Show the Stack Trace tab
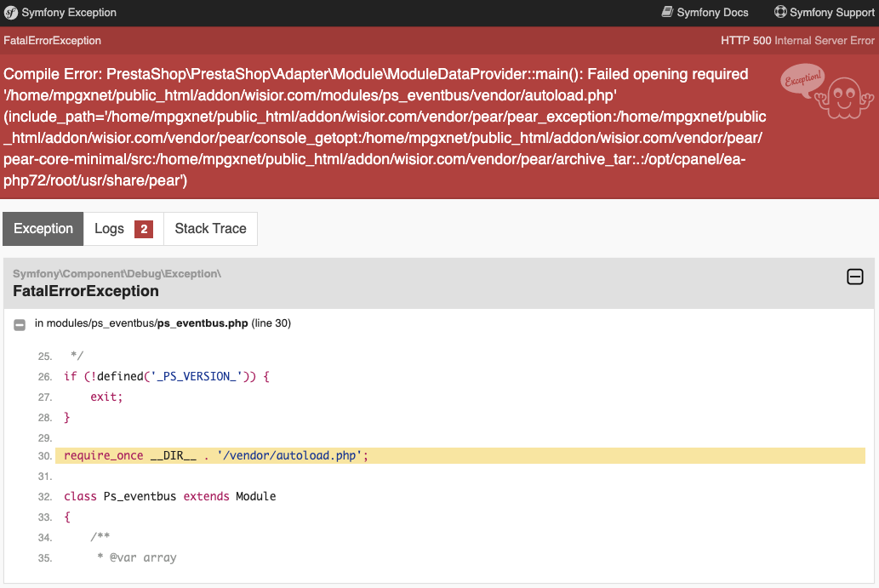The height and width of the screenshot is (588, 879). [x=210, y=229]
